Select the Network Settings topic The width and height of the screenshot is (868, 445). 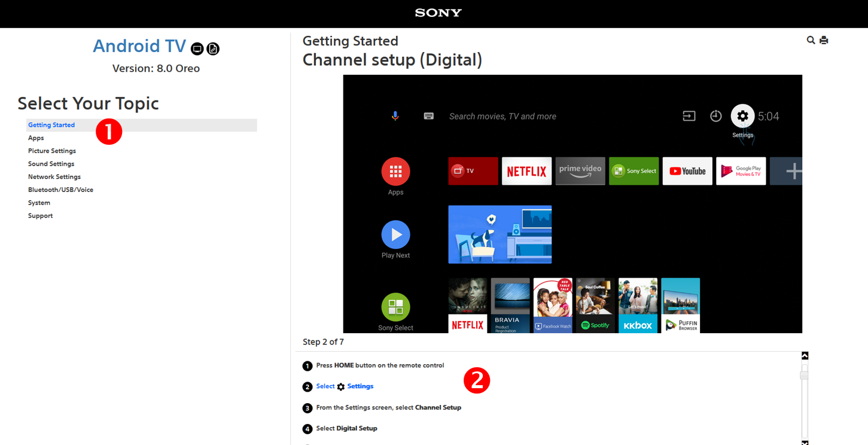(x=54, y=176)
